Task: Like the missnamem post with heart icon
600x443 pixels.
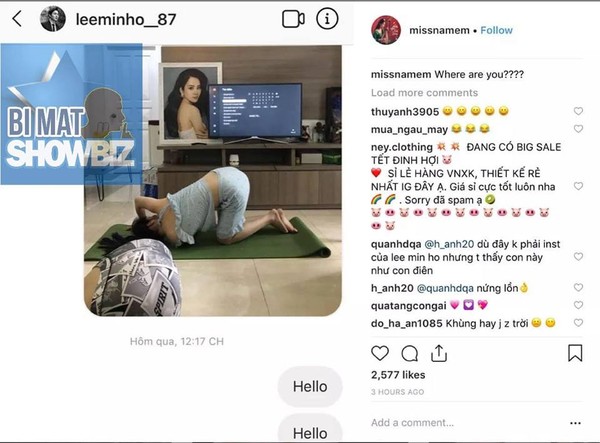Action: tap(380, 353)
